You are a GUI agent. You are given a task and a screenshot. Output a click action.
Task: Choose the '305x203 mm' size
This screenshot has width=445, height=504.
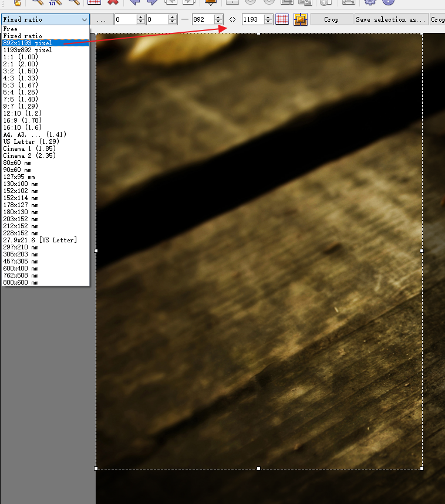coord(45,255)
